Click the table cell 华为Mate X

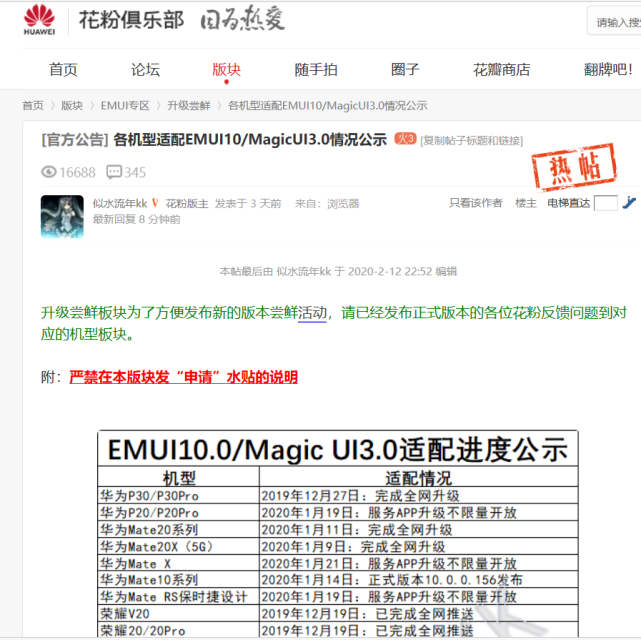[x=179, y=563]
